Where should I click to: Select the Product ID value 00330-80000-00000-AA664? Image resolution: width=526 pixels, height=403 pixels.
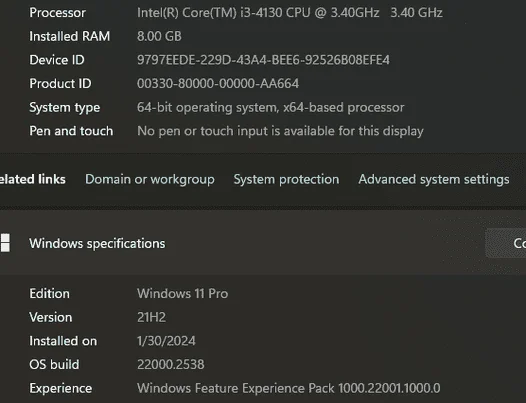tap(218, 84)
